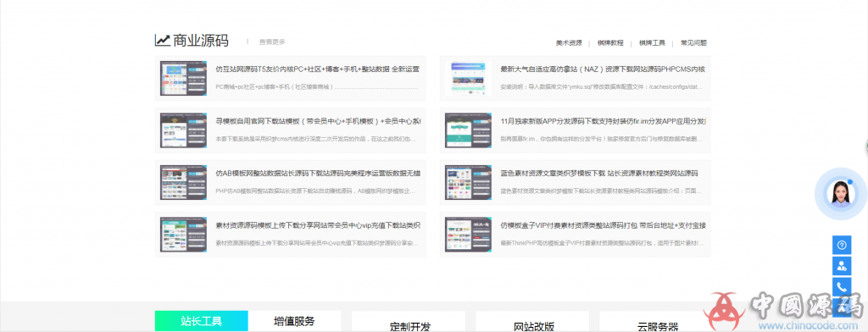868x332 pixels.
Task: Click description starting PHP仿AB模板网整站数据
Action: tap(315, 191)
